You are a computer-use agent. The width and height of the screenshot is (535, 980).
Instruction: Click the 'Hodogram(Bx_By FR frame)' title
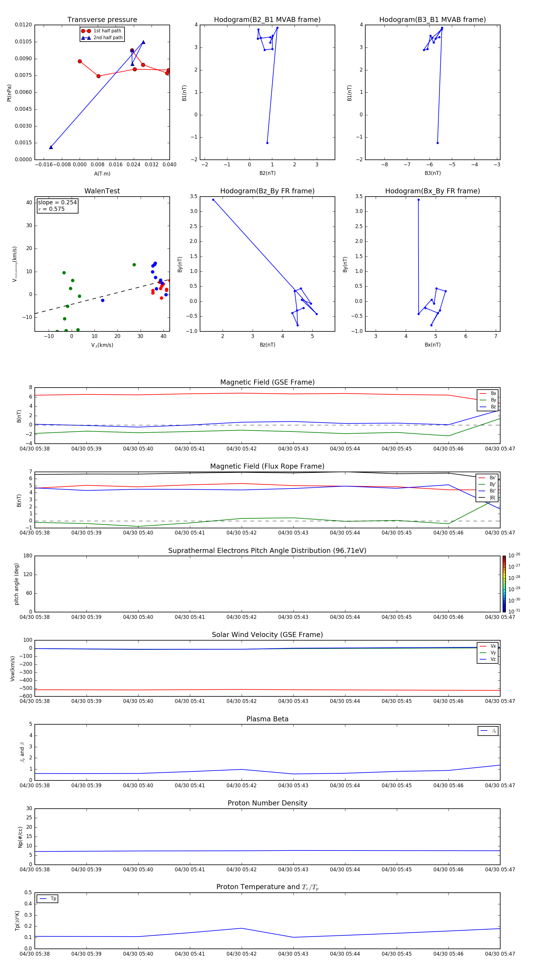coord(432,191)
